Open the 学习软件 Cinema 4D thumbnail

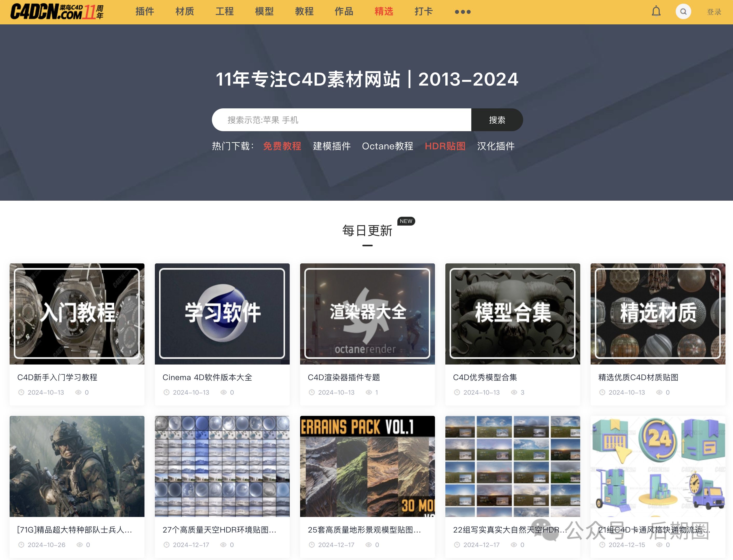tap(222, 313)
